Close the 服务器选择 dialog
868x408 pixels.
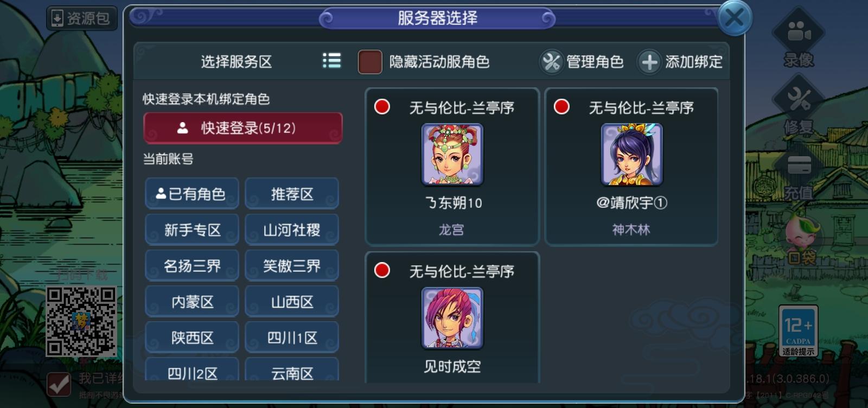tap(735, 18)
